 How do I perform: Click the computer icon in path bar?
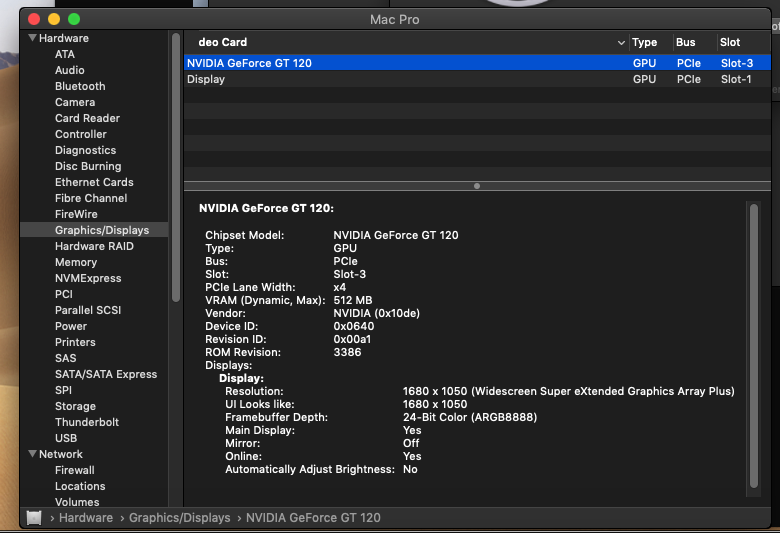pyautogui.click(x=34, y=518)
